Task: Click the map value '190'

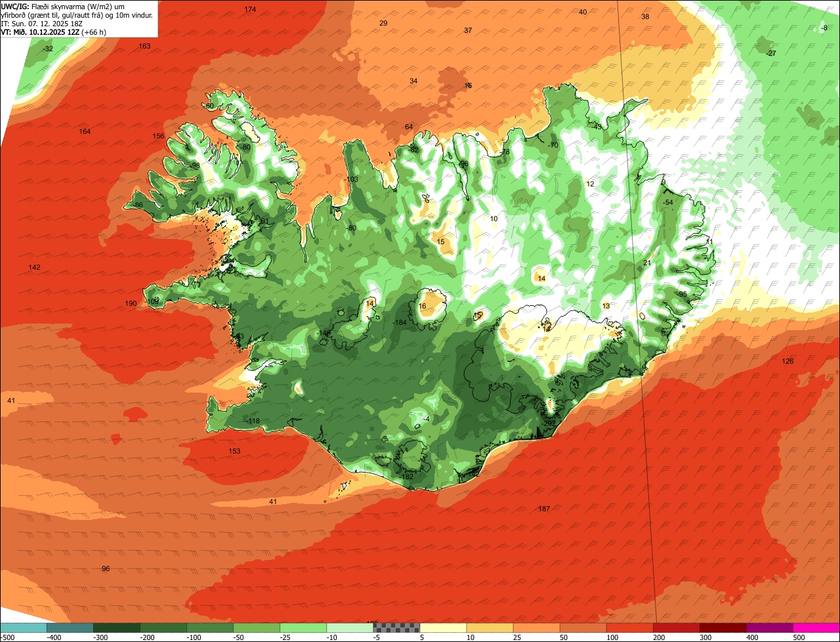Action: pyautogui.click(x=131, y=303)
